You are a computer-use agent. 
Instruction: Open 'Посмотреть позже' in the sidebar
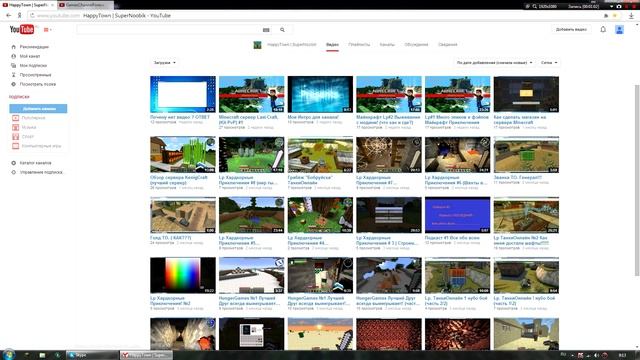pyautogui.click(x=38, y=84)
